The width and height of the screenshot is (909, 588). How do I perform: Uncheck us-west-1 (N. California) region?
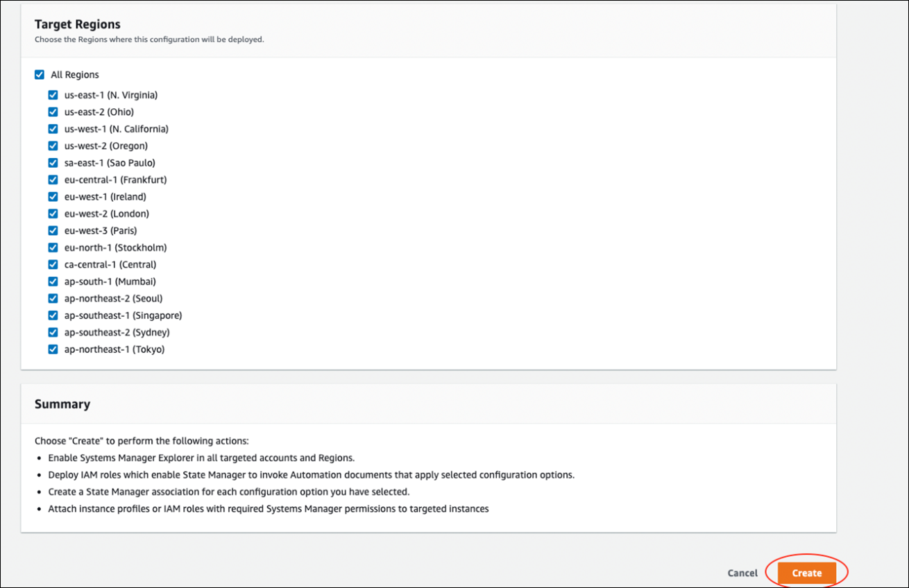(53, 129)
